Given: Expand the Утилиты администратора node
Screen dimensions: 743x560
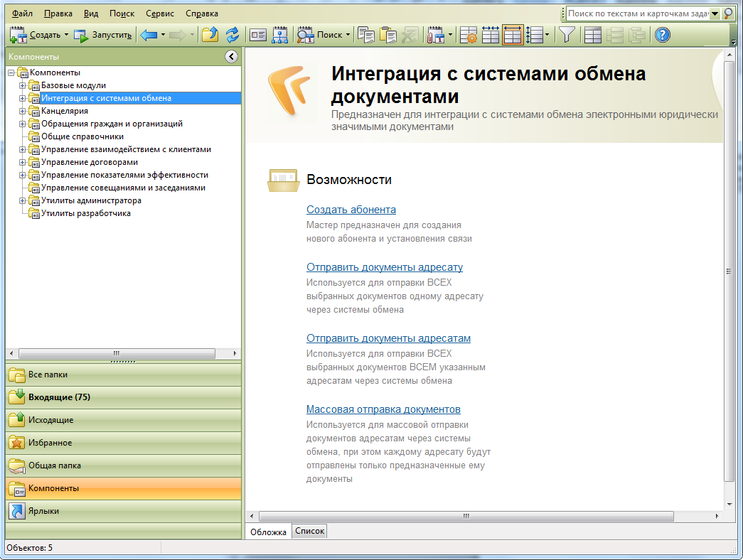Looking at the screenshot, I should coord(22,201).
